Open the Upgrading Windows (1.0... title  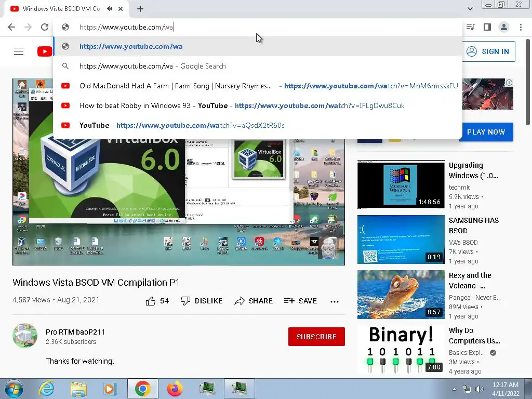[x=473, y=170]
